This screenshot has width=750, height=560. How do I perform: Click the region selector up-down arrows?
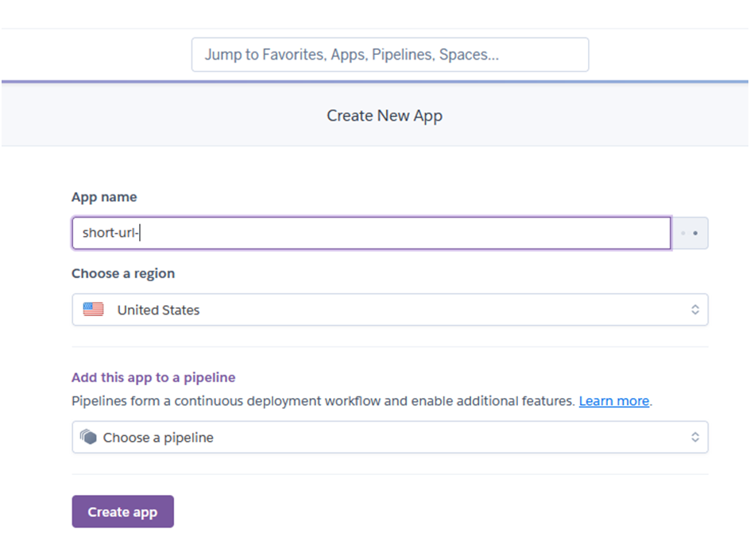tap(695, 310)
